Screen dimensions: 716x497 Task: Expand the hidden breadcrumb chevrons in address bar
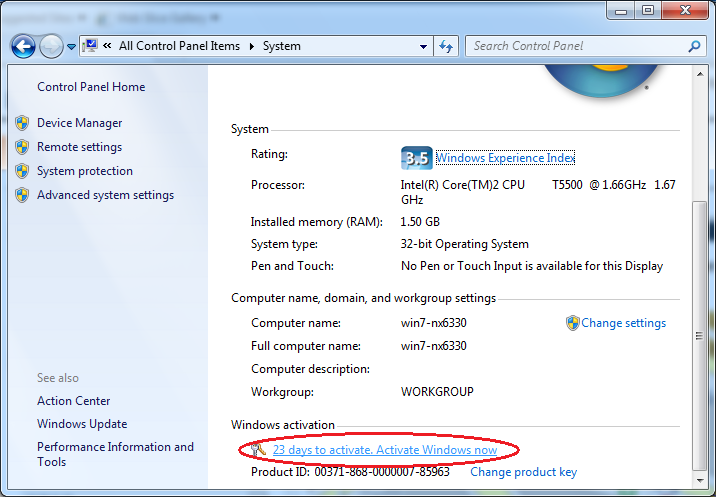[x=107, y=46]
